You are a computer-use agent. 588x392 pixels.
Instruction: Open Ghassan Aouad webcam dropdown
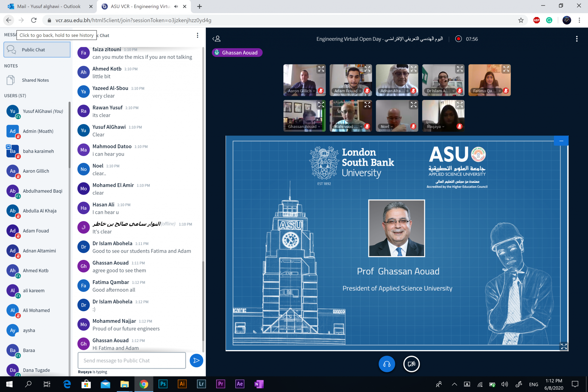(304, 127)
